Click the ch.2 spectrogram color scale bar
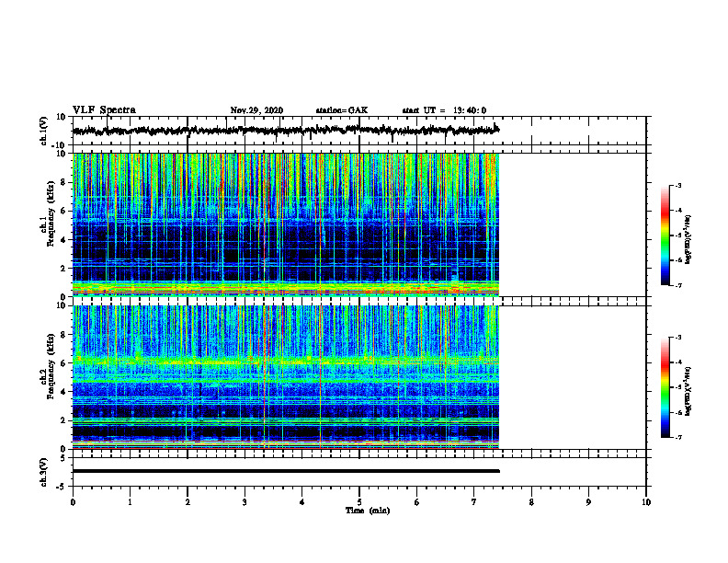The width and height of the screenshot is (728, 563). [665, 387]
